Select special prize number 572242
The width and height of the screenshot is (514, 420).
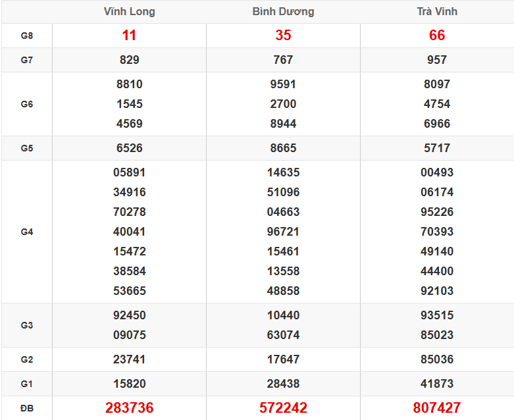click(283, 408)
